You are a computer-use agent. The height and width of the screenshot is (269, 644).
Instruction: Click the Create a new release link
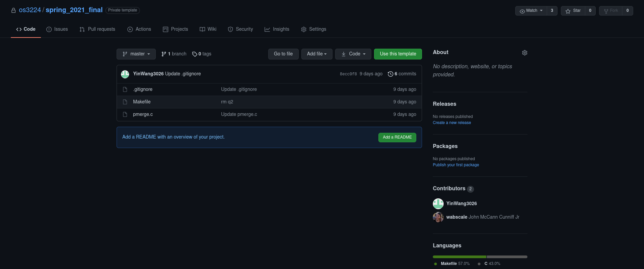coord(452,123)
